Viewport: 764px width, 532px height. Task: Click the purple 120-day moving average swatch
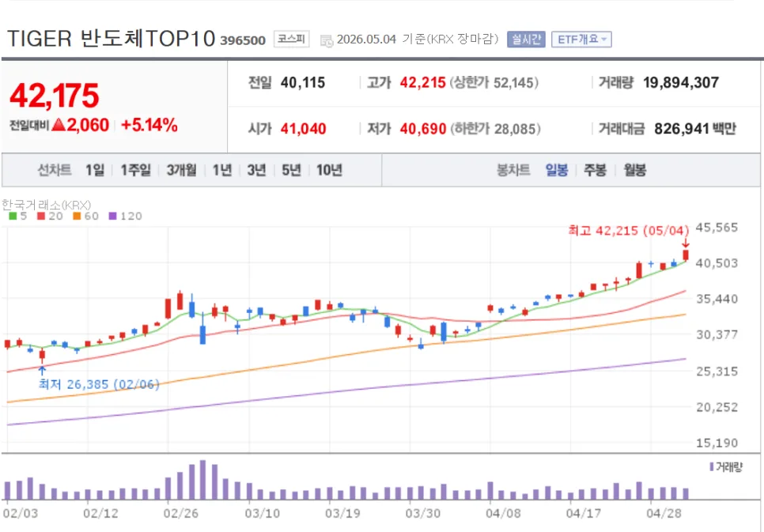coord(112,216)
